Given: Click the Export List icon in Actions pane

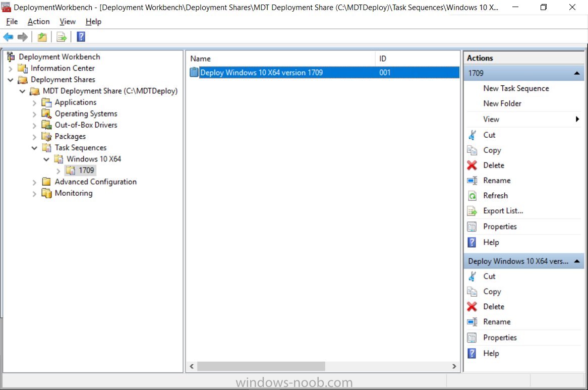Looking at the screenshot, I should 472,211.
